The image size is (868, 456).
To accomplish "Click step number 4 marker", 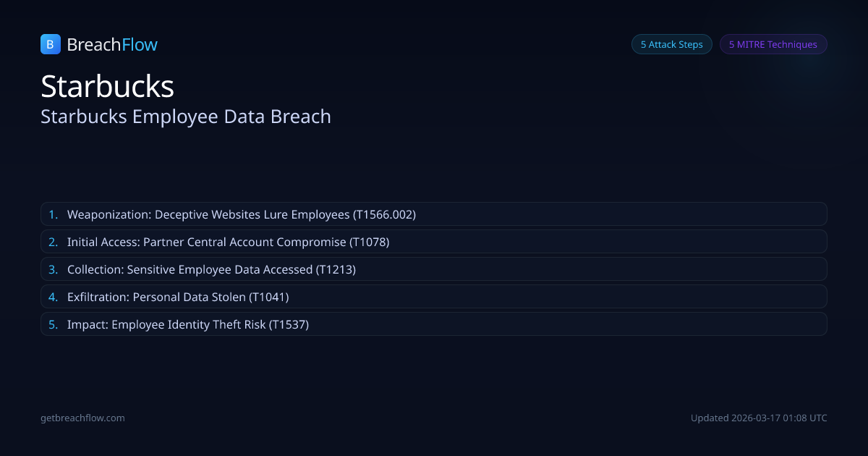I will 53,297.
